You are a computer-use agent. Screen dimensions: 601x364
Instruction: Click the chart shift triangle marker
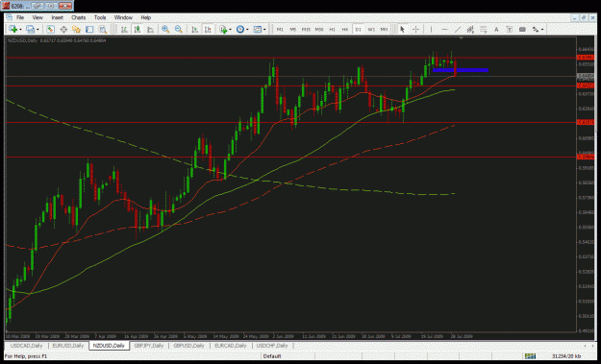click(462, 38)
